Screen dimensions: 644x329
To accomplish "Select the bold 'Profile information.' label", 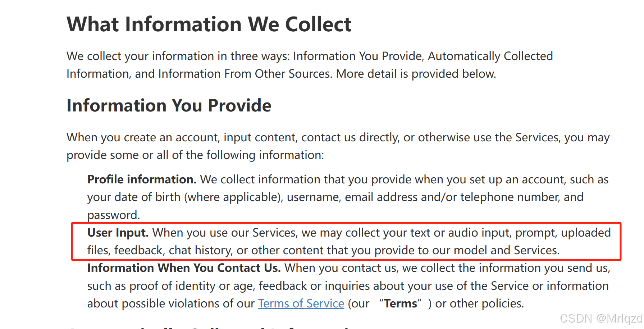I will click(142, 179).
